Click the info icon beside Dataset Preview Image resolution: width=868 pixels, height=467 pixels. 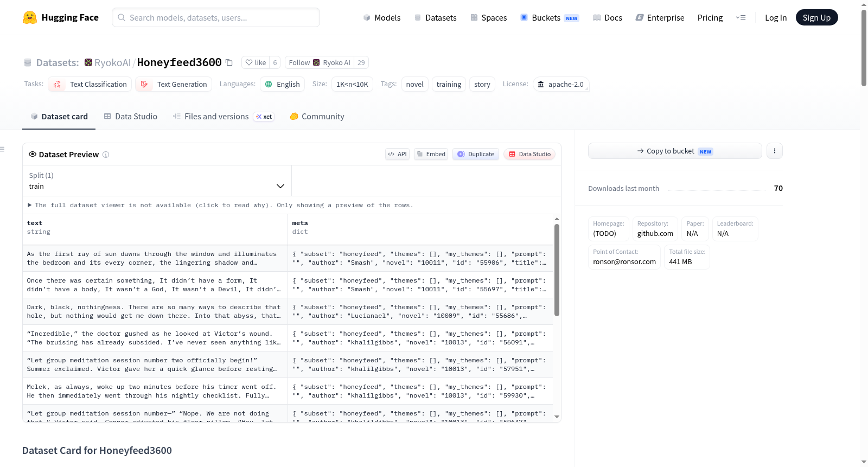click(x=106, y=155)
